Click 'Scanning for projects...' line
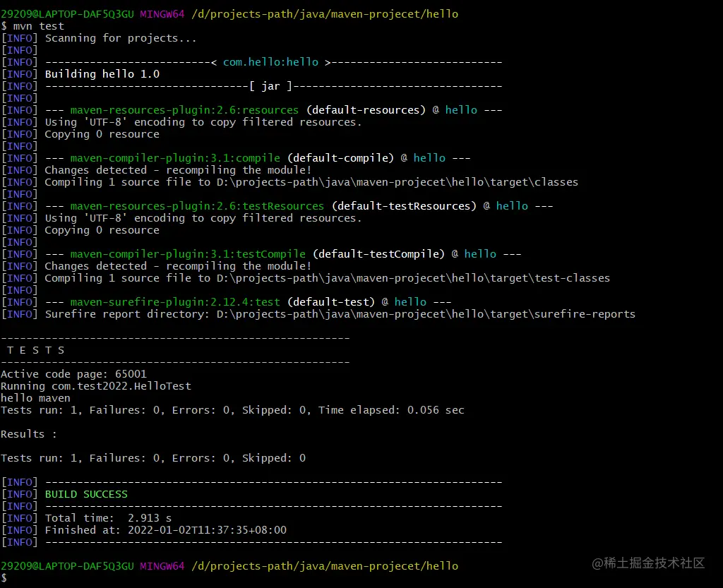Image resolution: width=723 pixels, height=588 pixels. 121,38
